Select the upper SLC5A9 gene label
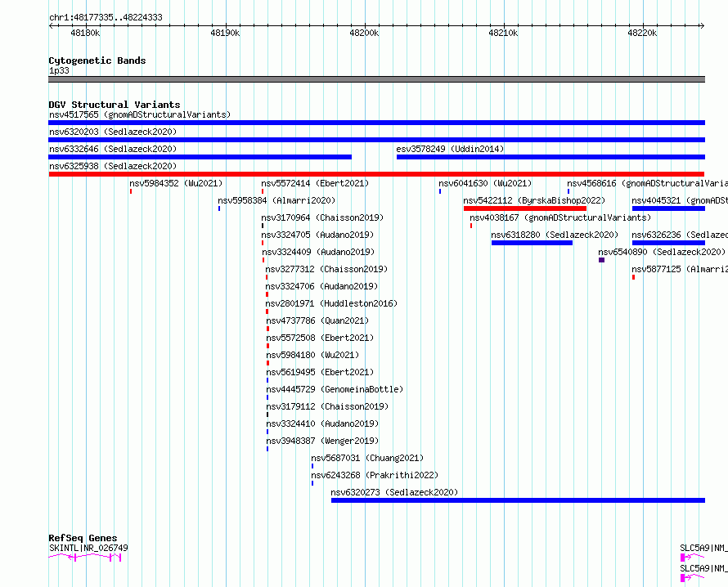 703,548
